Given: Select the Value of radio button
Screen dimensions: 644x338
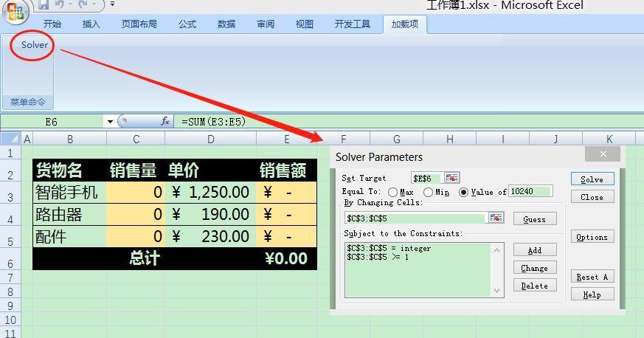Looking at the screenshot, I should pyautogui.click(x=464, y=192).
